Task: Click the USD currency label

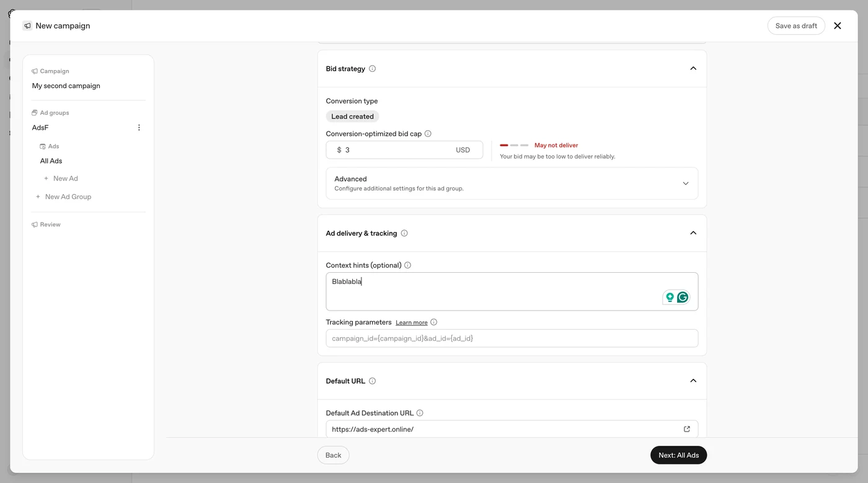Action: [463, 150]
